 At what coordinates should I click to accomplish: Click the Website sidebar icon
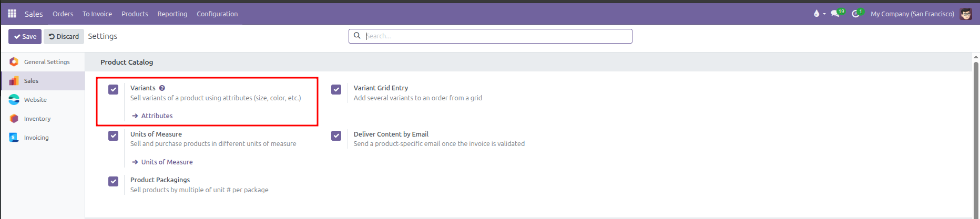14,100
